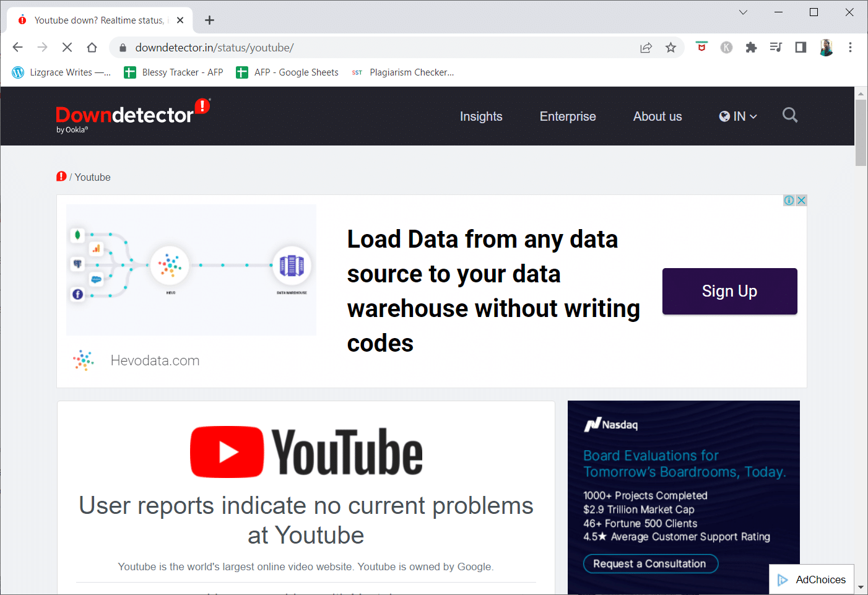The image size is (868, 595).
Task: Open Lizgrace Writes bookmark
Action: (x=61, y=72)
